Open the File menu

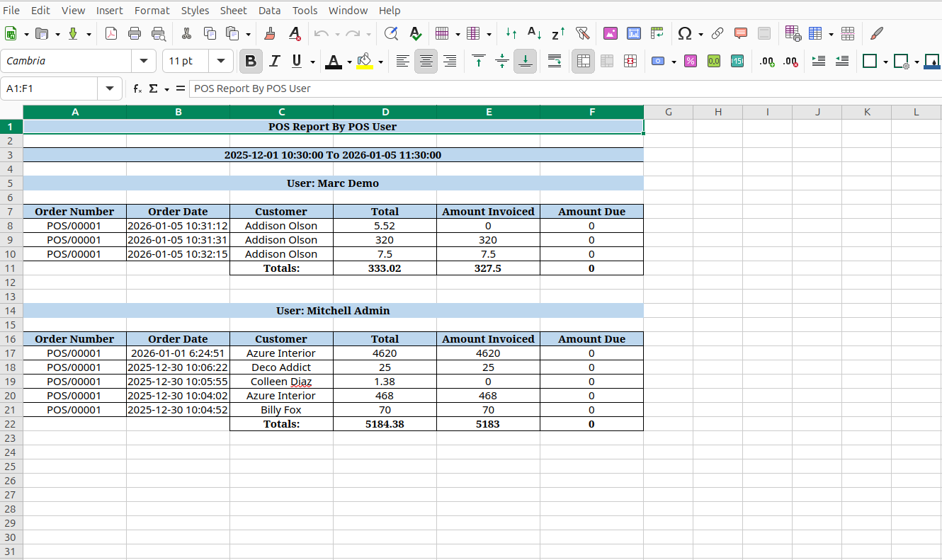click(11, 10)
